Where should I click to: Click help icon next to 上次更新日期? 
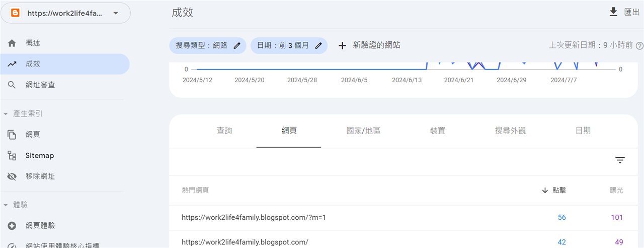(639, 46)
